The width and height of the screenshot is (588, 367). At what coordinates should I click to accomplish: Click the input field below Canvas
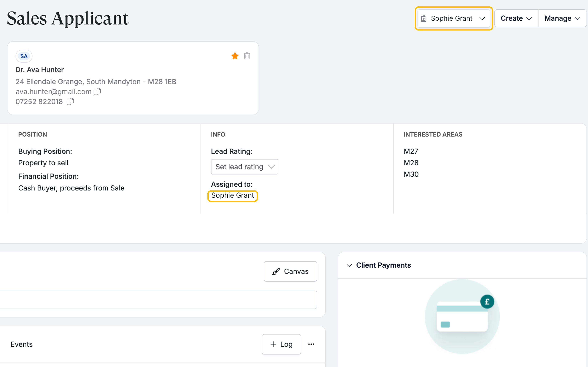click(158, 300)
